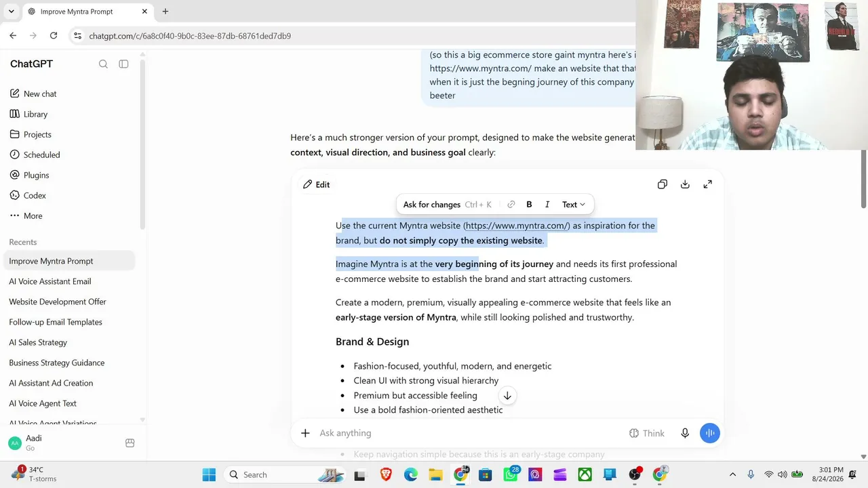Open the AI Voice Agent Text chat
Screen dimensions: 868x488
click(69, 403)
